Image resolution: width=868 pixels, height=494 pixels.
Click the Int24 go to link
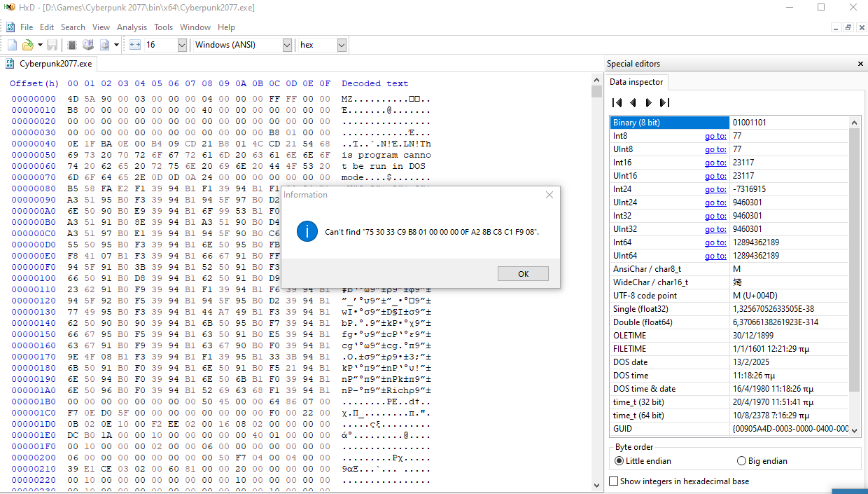pos(715,189)
